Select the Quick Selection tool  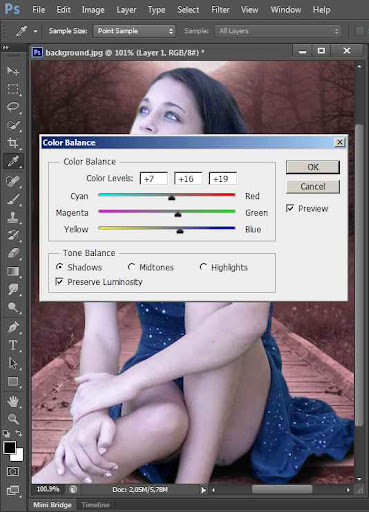pyautogui.click(x=13, y=125)
